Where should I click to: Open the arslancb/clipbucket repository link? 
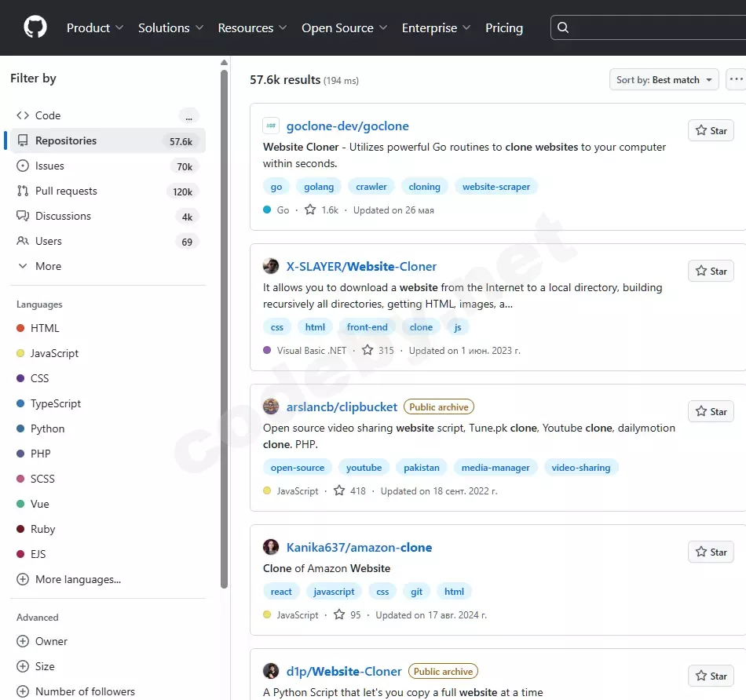342,407
